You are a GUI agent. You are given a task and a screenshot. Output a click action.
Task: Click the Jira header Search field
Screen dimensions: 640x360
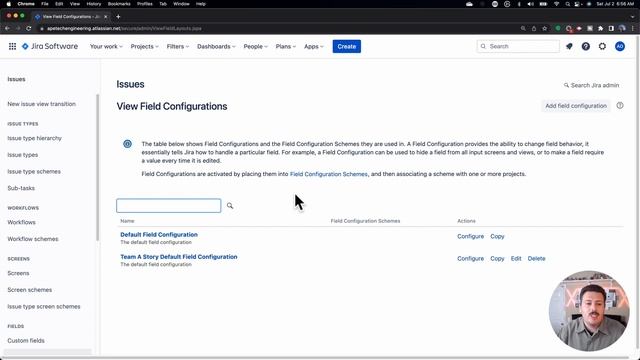tap(518, 47)
